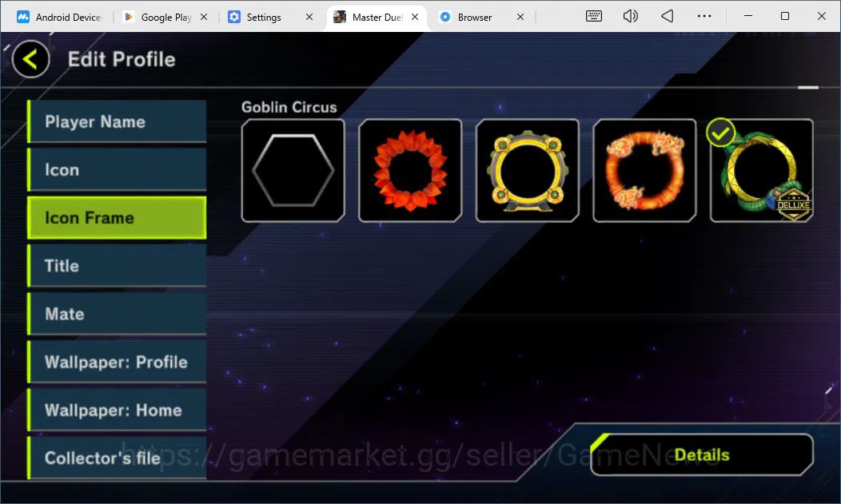
Task: Open the Icon menu entry
Action: click(117, 170)
